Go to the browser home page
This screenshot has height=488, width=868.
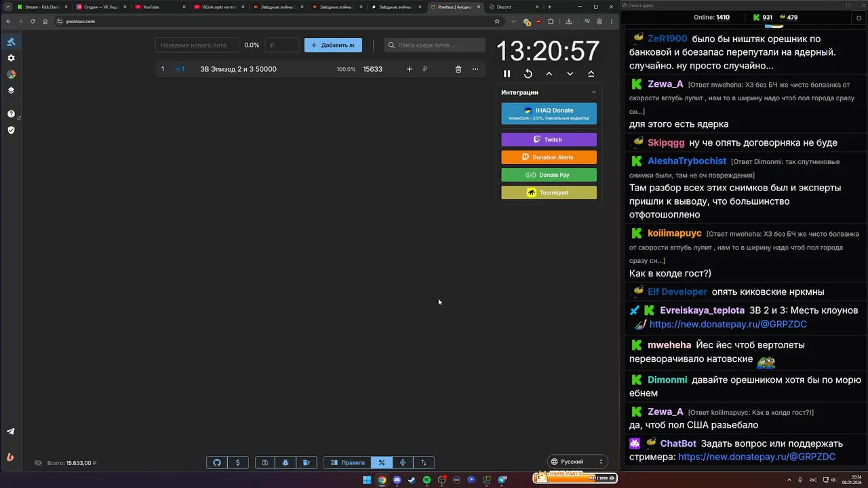pos(45,21)
